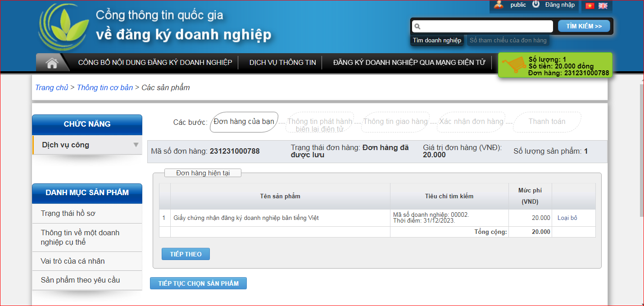This screenshot has height=306, width=644.
Task: Click the leaf portal logo
Action: pyautogui.click(x=63, y=27)
